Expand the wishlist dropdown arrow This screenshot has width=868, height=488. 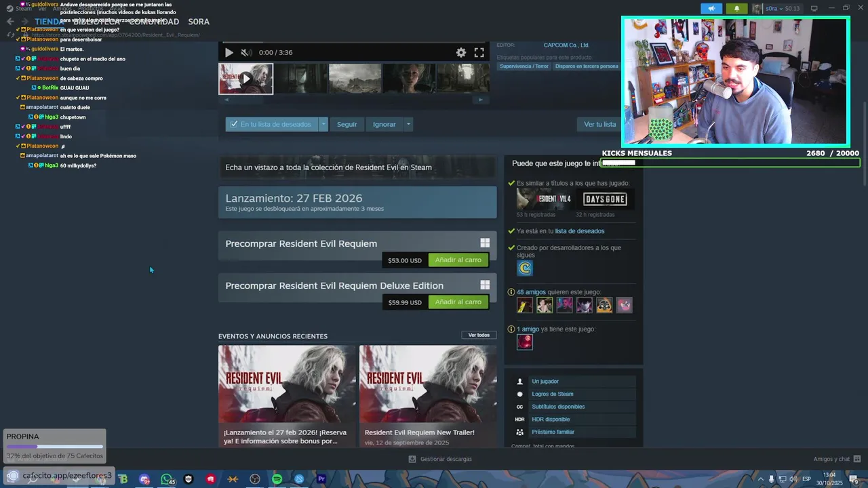pyautogui.click(x=323, y=124)
